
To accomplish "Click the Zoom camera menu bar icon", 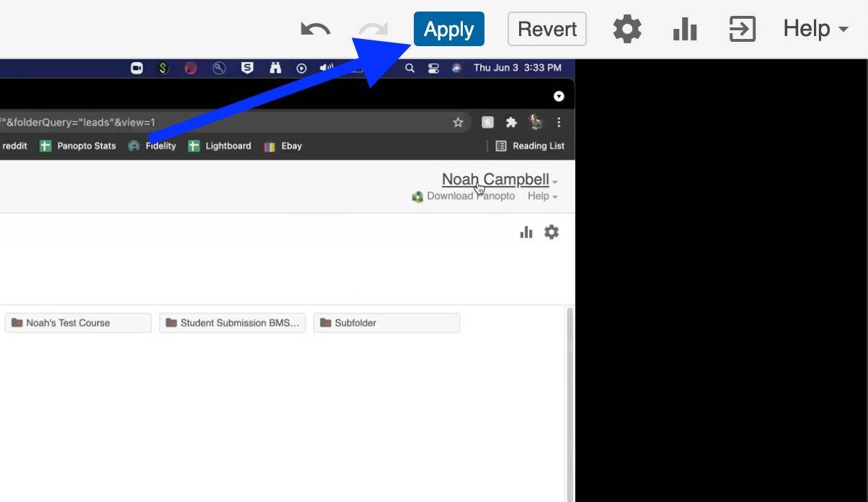I will click(x=136, y=68).
